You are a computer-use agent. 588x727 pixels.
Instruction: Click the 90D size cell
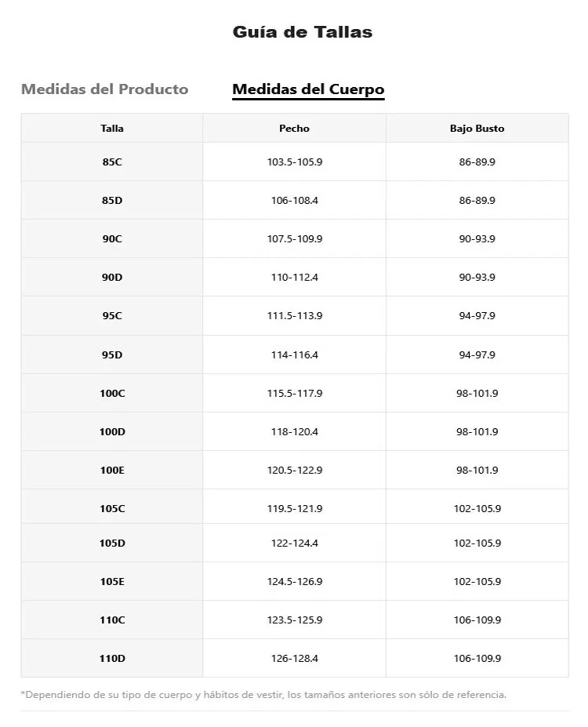112,277
